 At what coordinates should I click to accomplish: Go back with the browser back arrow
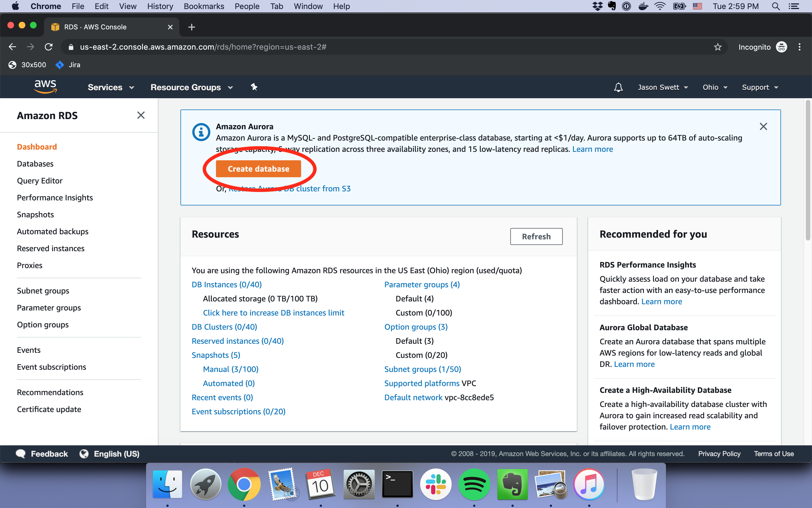[x=12, y=47]
